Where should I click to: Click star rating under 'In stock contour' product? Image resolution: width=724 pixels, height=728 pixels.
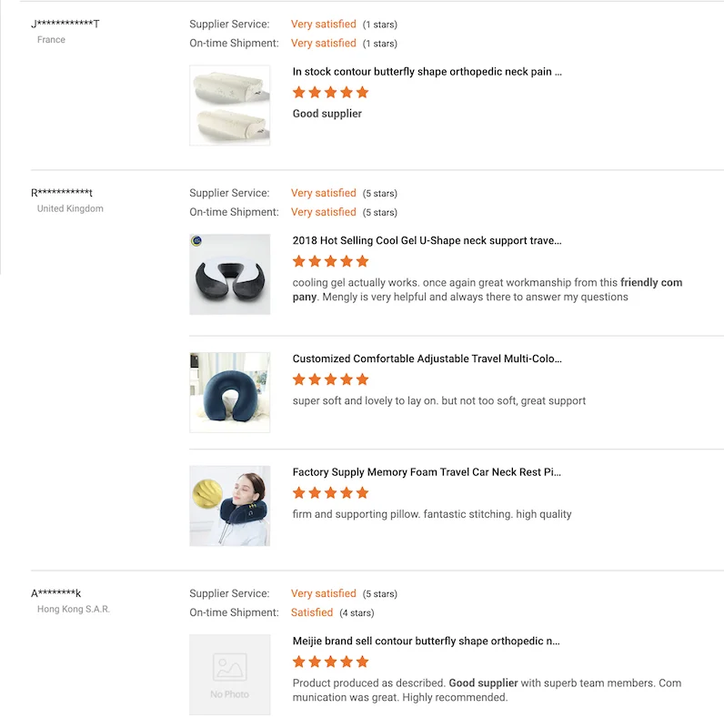point(330,93)
